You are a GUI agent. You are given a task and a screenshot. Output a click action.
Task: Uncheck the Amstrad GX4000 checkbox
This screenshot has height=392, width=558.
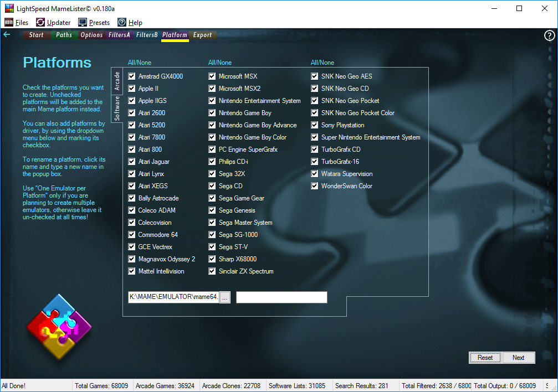pos(132,76)
